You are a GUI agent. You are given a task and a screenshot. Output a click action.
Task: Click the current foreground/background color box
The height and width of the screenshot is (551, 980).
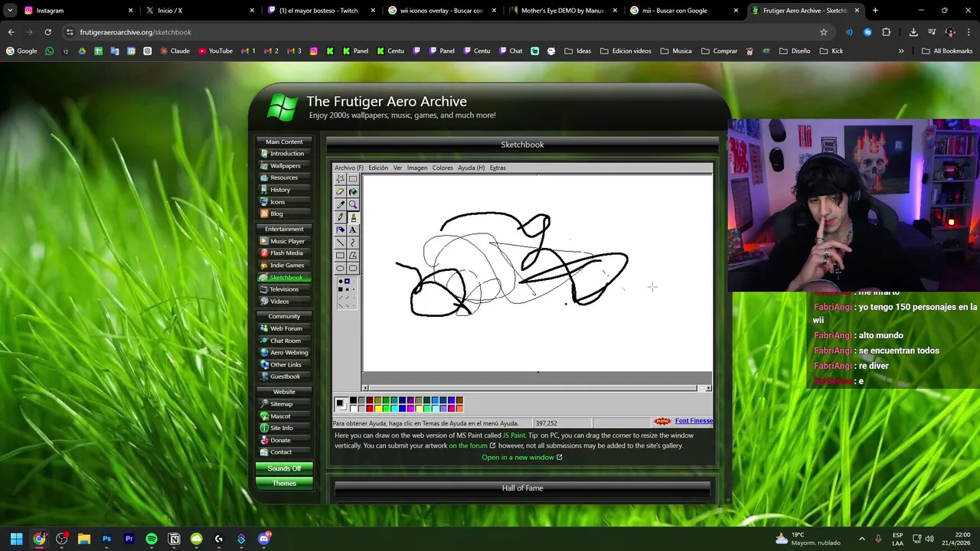(x=341, y=404)
